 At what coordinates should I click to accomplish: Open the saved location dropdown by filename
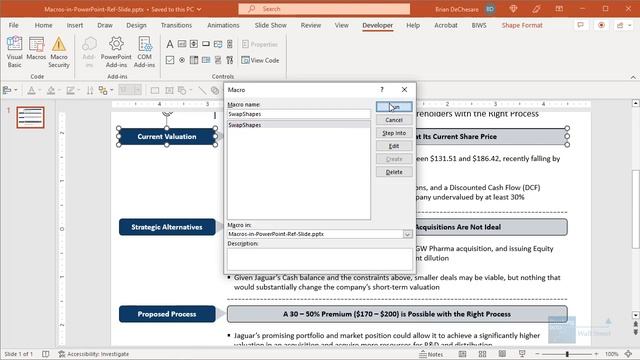199,9
